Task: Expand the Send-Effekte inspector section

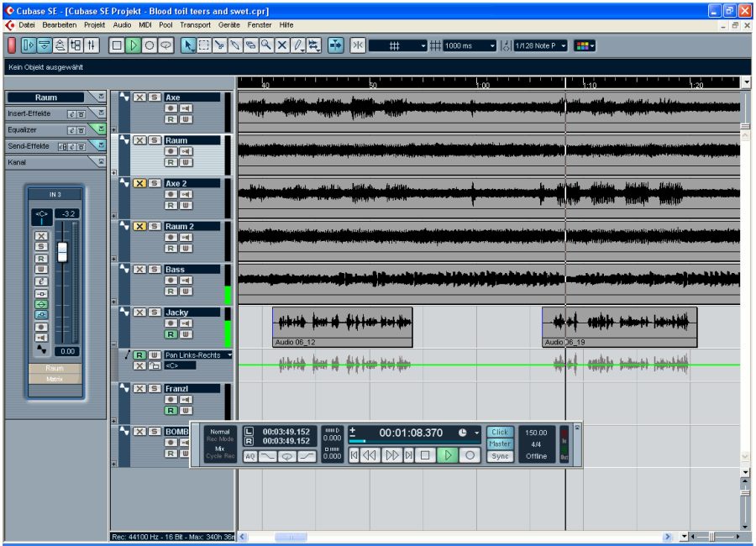Action: click(x=101, y=144)
